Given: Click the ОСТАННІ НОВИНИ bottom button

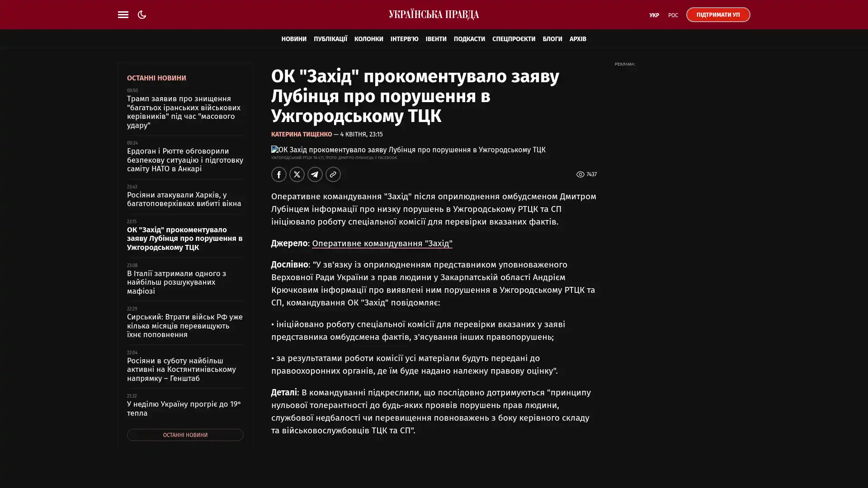Looking at the screenshot, I should pyautogui.click(x=185, y=435).
